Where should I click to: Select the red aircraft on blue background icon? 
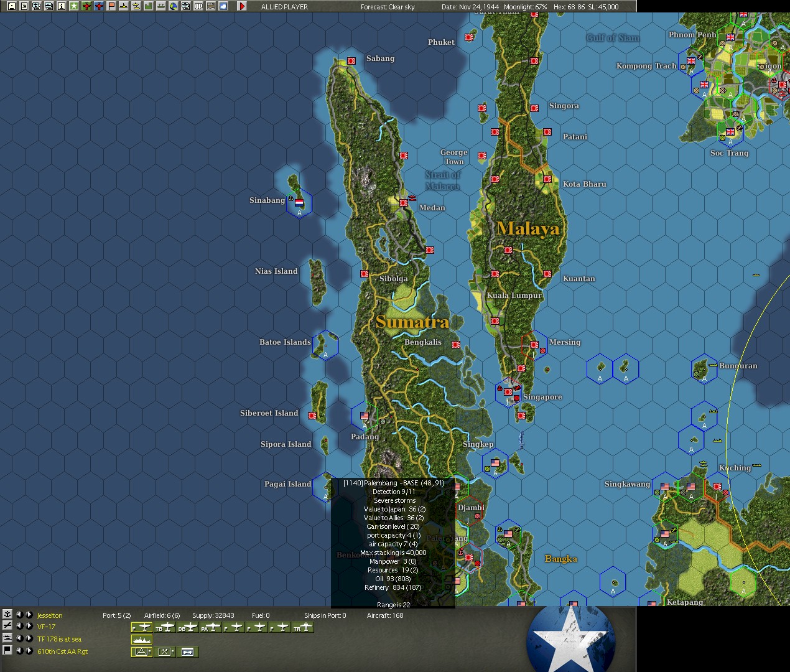[x=99, y=6]
